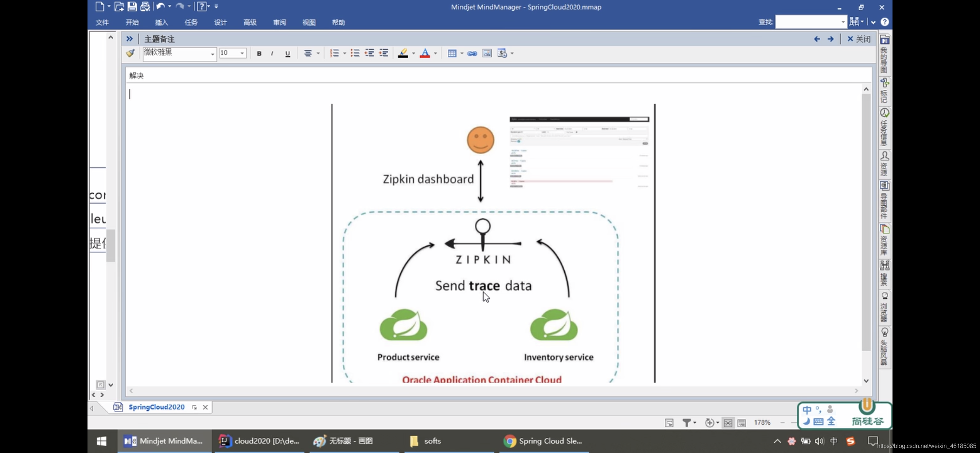Expand the notes panel double-chevron

click(129, 39)
